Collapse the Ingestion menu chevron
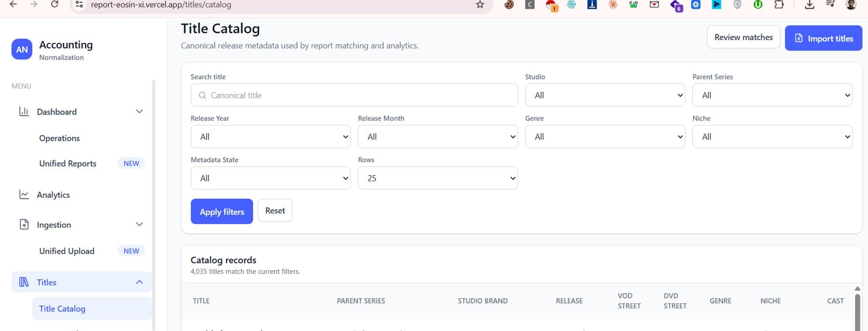Viewport: 868px width, 331px height. [139, 224]
